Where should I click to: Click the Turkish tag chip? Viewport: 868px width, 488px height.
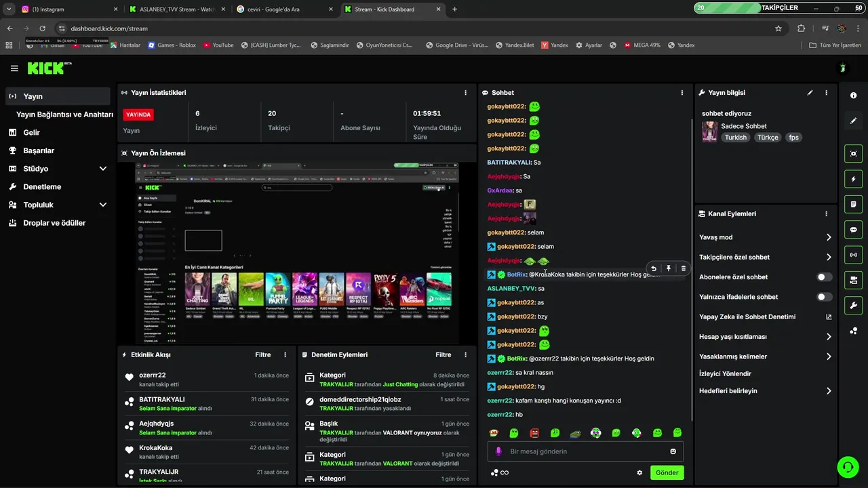point(735,138)
